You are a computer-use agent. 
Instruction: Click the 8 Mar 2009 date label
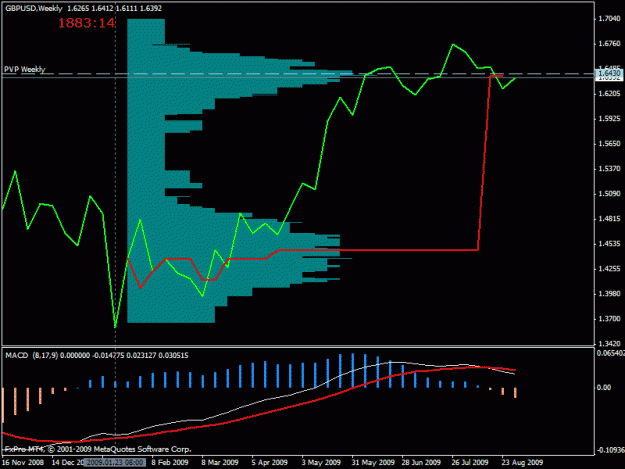coord(220,462)
